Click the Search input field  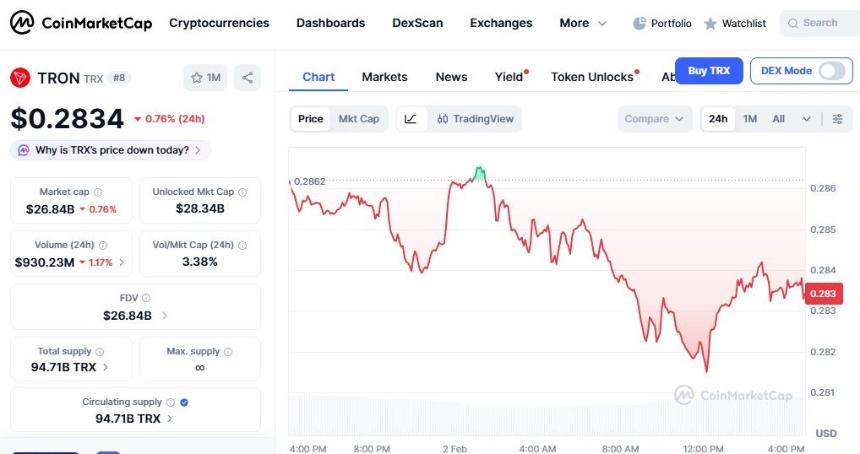coord(819,23)
